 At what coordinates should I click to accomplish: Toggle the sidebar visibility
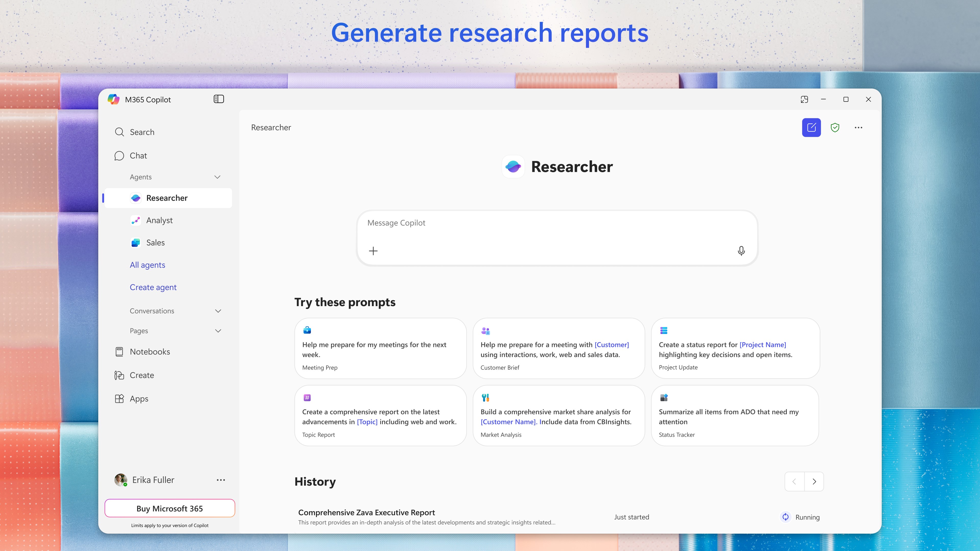[x=219, y=99]
